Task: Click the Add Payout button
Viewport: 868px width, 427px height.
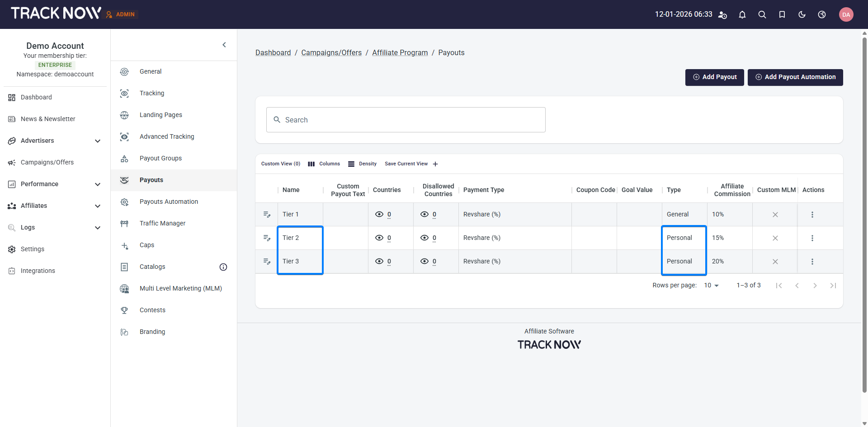Action: click(x=714, y=77)
